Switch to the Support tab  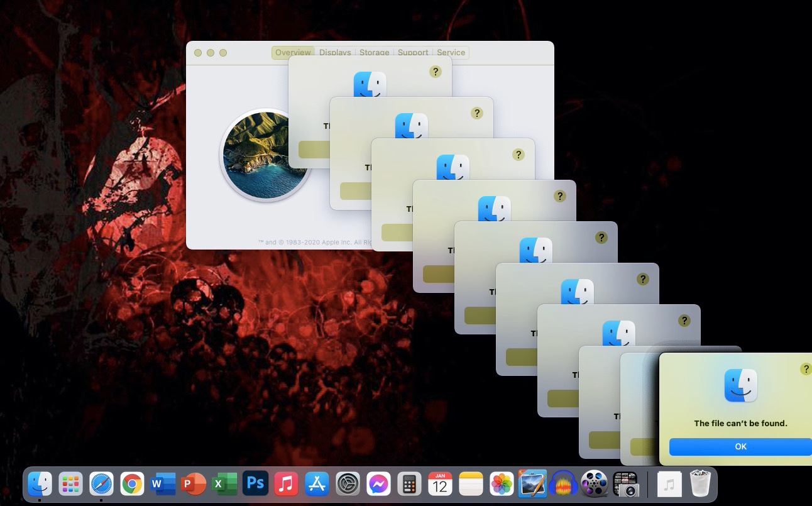pos(413,53)
